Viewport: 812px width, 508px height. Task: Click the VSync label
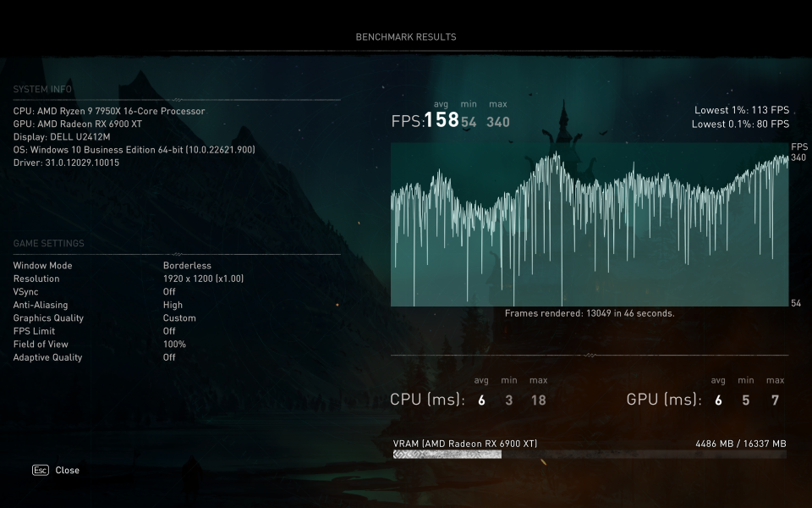click(26, 292)
